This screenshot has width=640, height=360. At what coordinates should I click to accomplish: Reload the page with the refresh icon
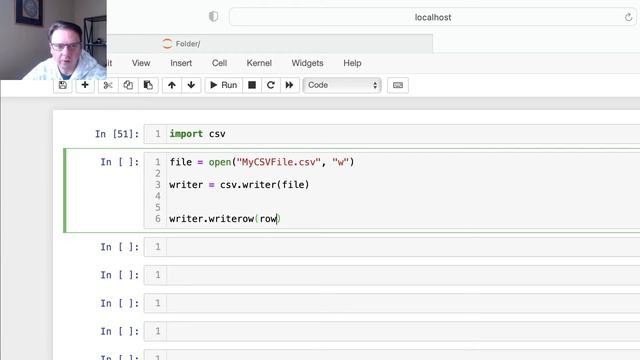click(628, 17)
